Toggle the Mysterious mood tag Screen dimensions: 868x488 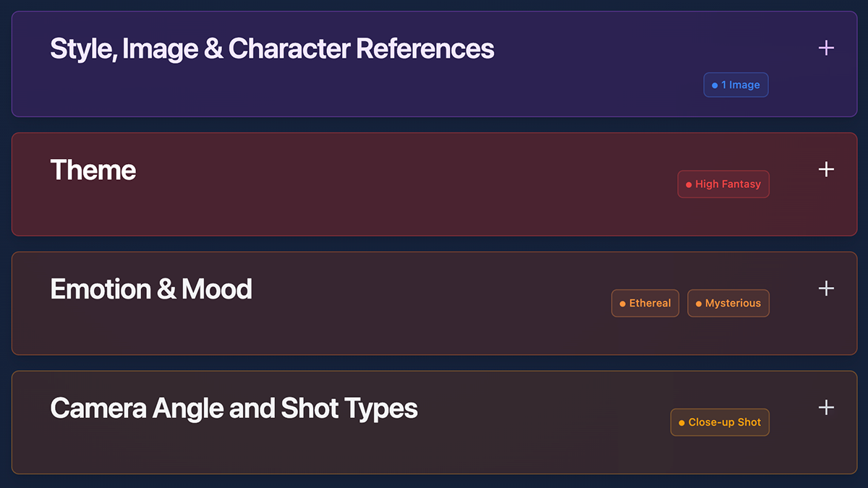(728, 304)
